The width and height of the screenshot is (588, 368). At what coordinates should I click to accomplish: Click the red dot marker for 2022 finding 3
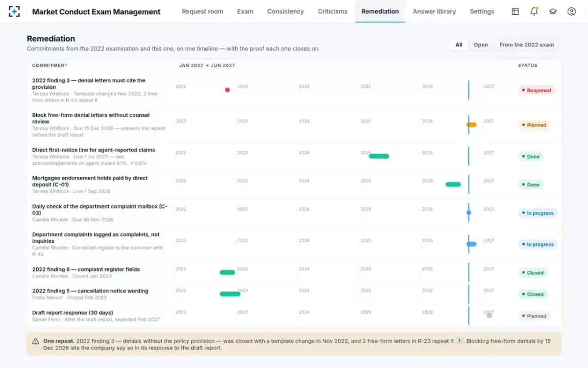227,90
